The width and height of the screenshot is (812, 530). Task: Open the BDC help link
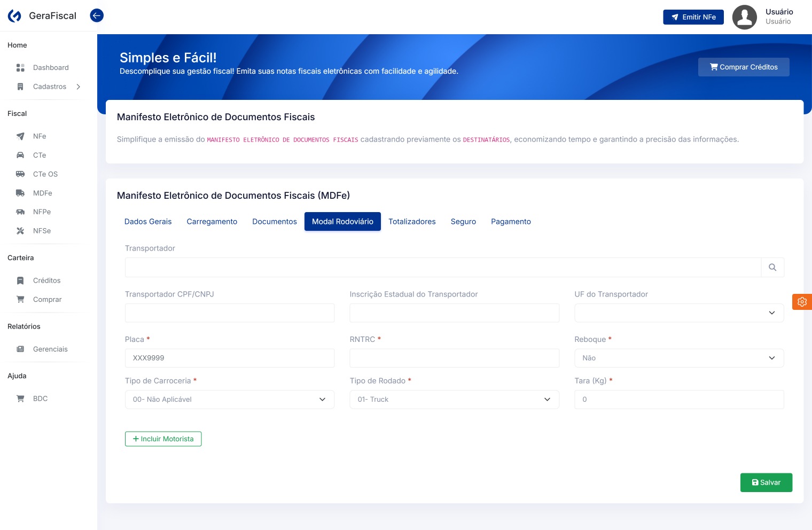[x=41, y=399]
